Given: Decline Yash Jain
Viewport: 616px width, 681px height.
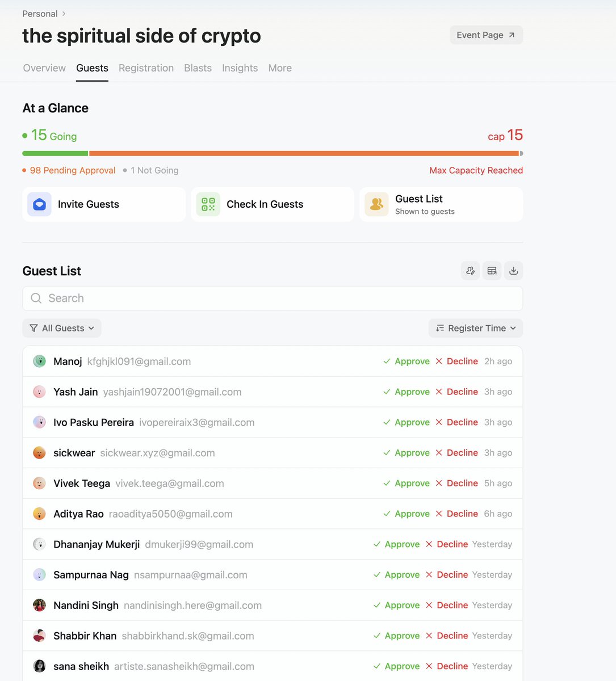Looking at the screenshot, I should 456,392.
